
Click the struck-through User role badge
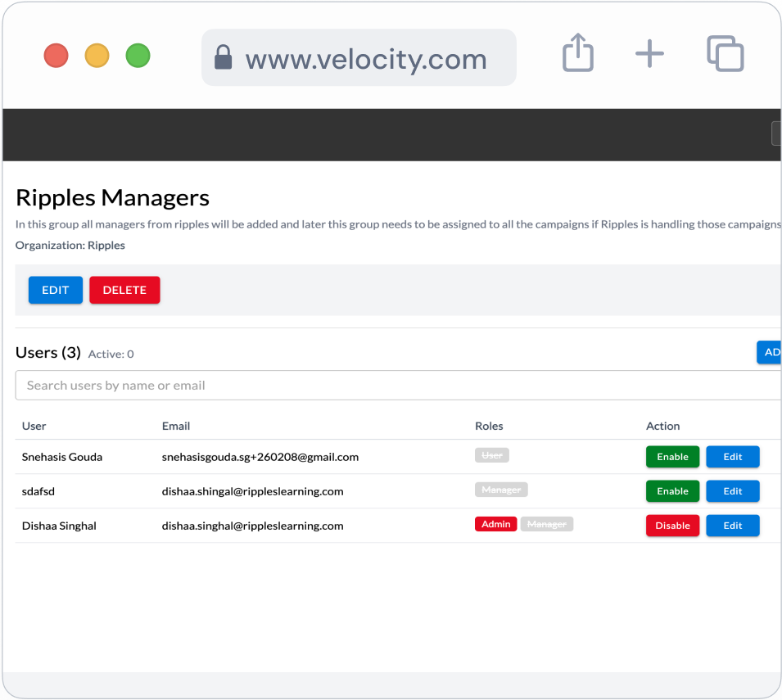(x=492, y=455)
